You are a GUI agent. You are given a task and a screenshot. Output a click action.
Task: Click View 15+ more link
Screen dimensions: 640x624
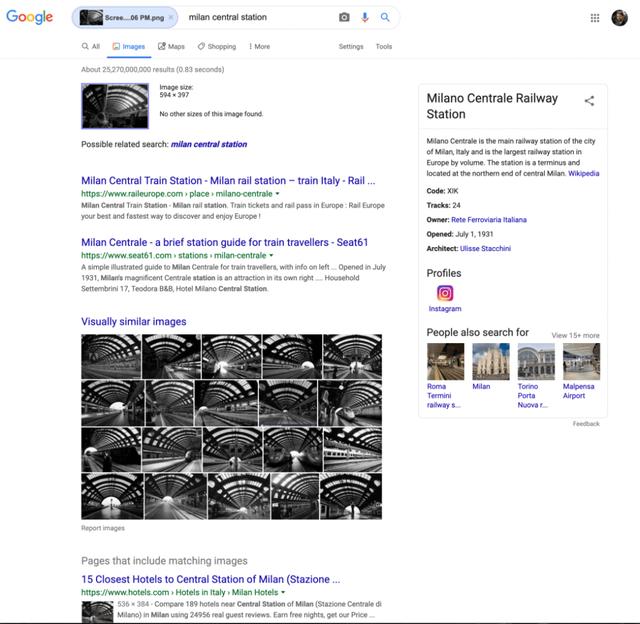click(575, 335)
